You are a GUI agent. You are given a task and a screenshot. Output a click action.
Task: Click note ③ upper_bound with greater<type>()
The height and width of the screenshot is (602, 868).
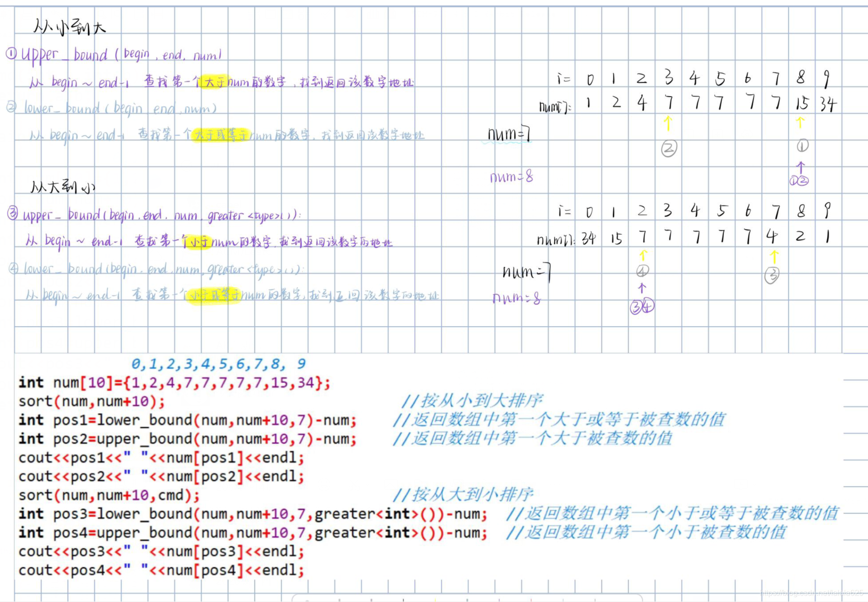[161, 215]
